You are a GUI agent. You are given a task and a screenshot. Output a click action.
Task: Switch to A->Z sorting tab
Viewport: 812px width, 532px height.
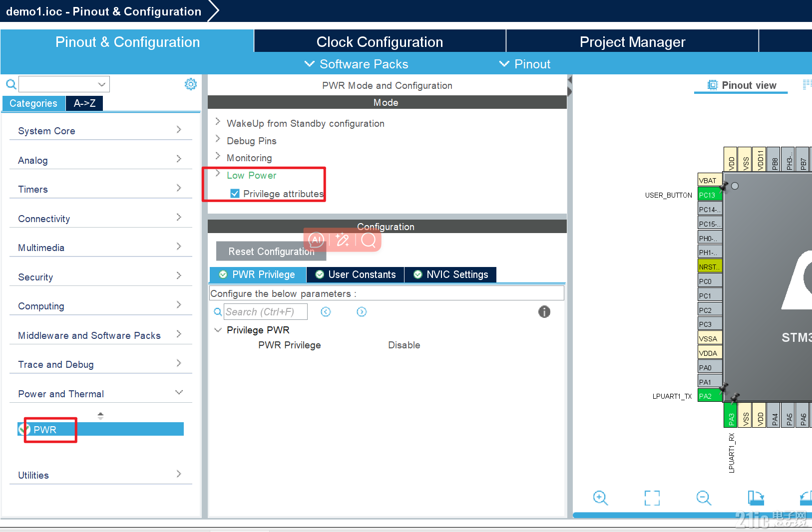pyautogui.click(x=84, y=103)
